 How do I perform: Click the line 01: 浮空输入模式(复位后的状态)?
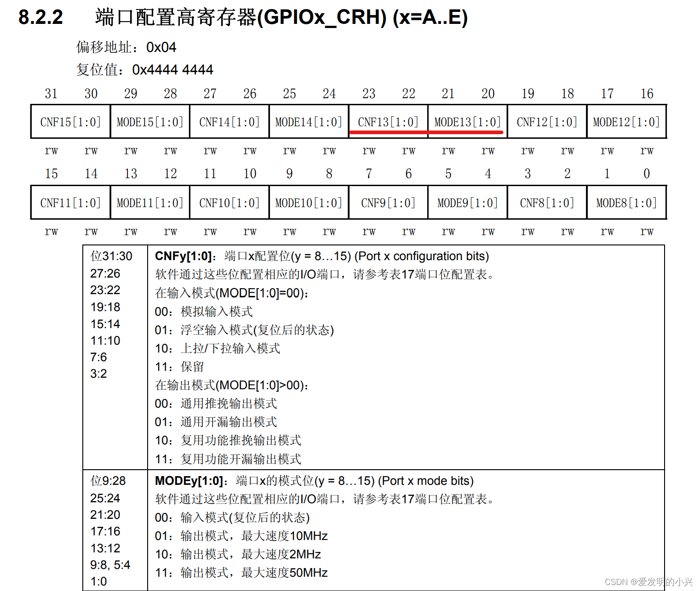pyautogui.click(x=244, y=330)
